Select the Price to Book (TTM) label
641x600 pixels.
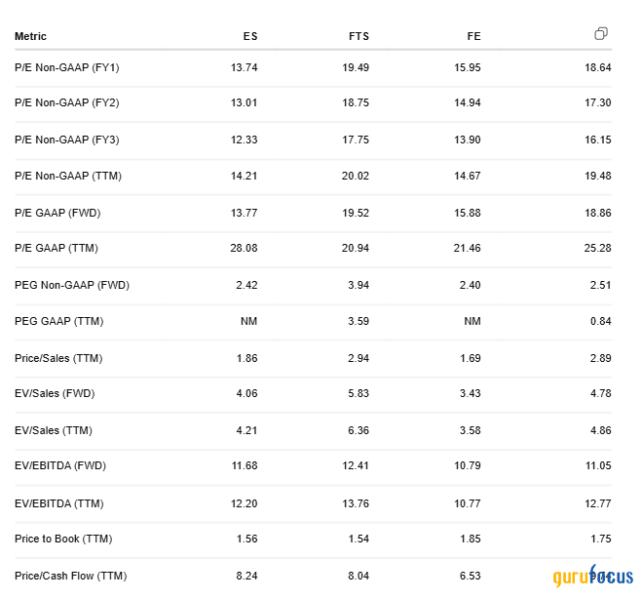coord(63,539)
